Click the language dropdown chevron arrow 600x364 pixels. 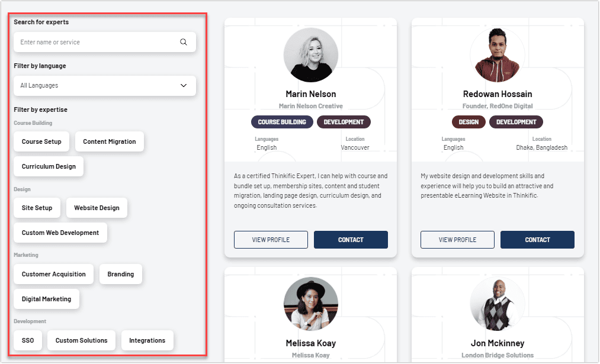(x=184, y=86)
